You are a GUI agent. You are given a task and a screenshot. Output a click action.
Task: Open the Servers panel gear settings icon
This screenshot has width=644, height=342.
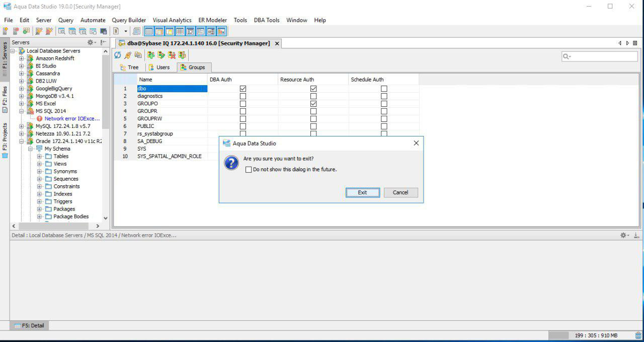pos(91,43)
